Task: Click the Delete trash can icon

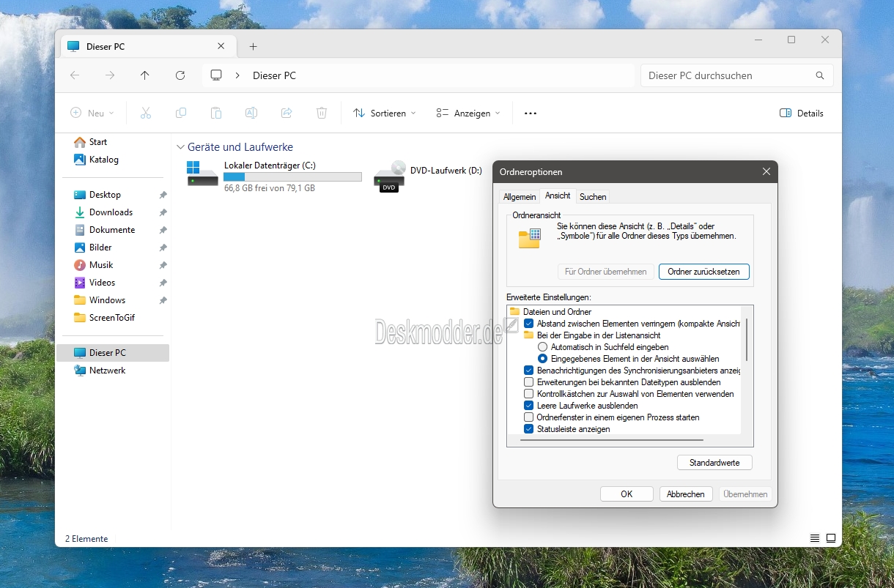Action: pos(322,113)
